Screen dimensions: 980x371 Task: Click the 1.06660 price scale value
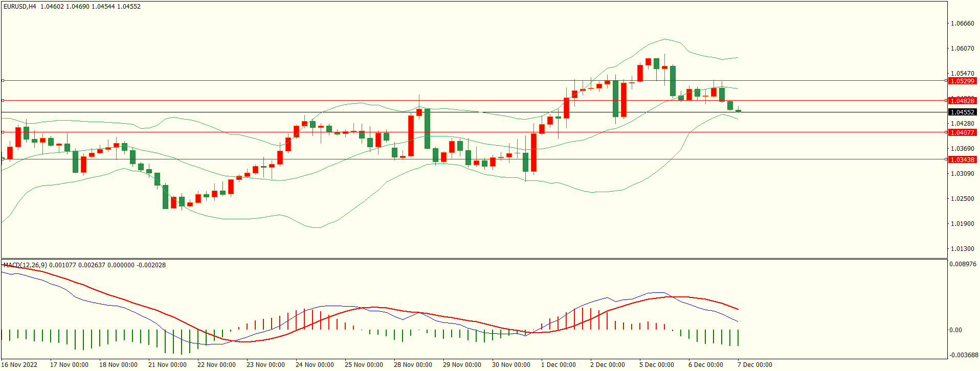point(962,24)
